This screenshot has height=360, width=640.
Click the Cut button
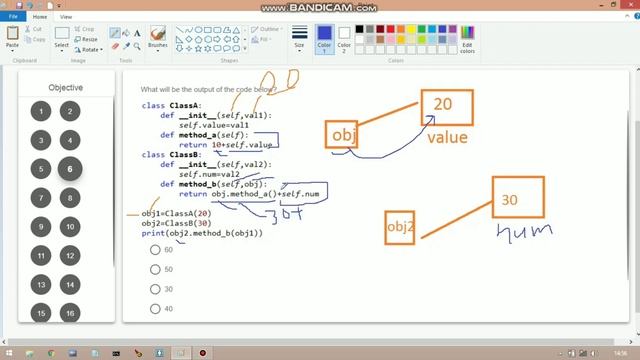click(33, 29)
